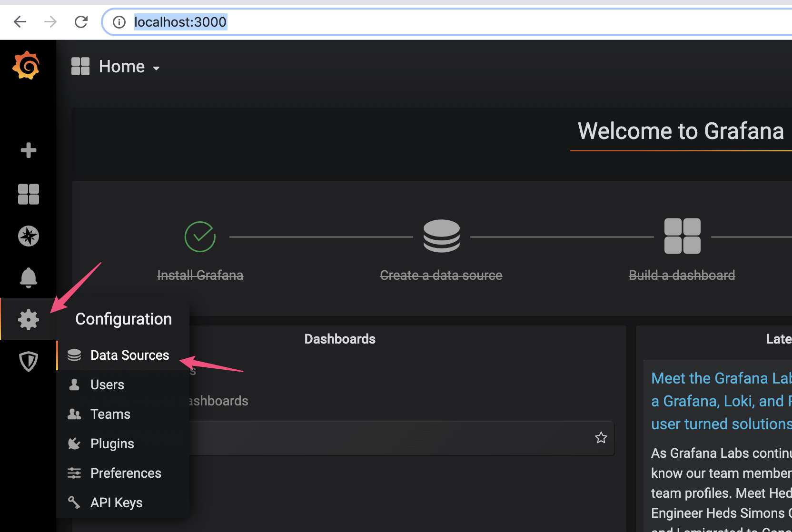
Task: Open the Create plus menu
Action: (29, 150)
